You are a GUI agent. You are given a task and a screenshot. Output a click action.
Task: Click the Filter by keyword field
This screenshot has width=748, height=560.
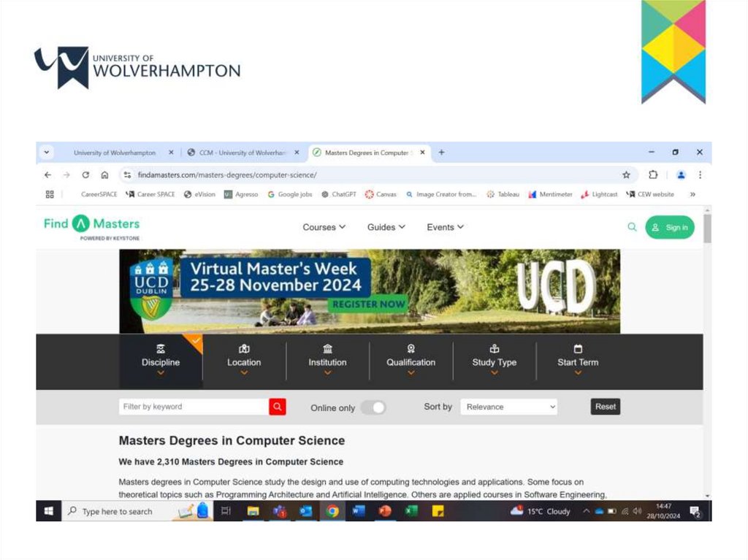[194, 407]
